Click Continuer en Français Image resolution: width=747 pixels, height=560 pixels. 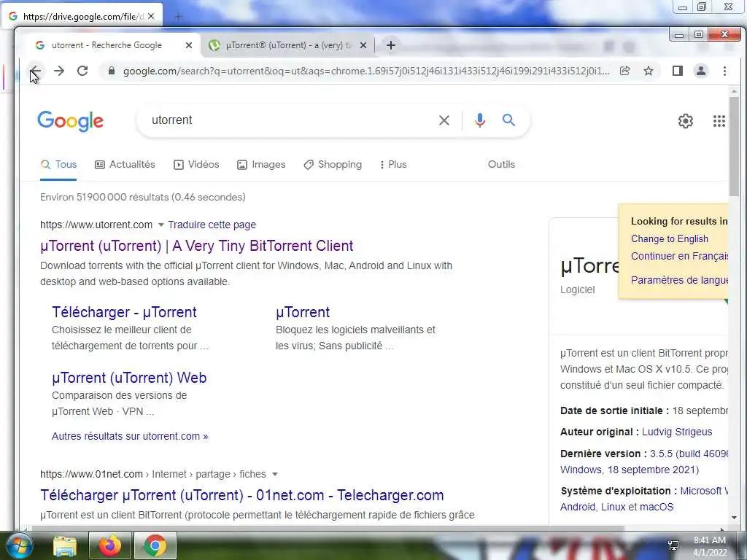point(679,256)
